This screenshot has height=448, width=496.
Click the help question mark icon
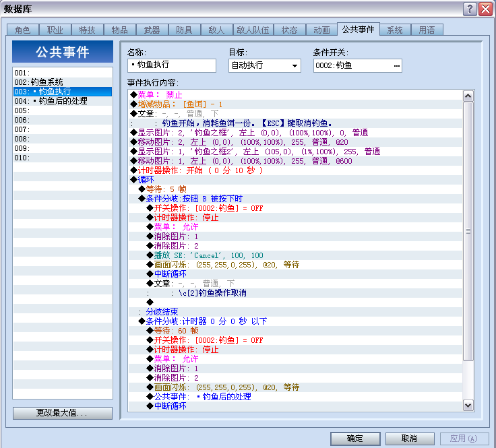pos(470,9)
